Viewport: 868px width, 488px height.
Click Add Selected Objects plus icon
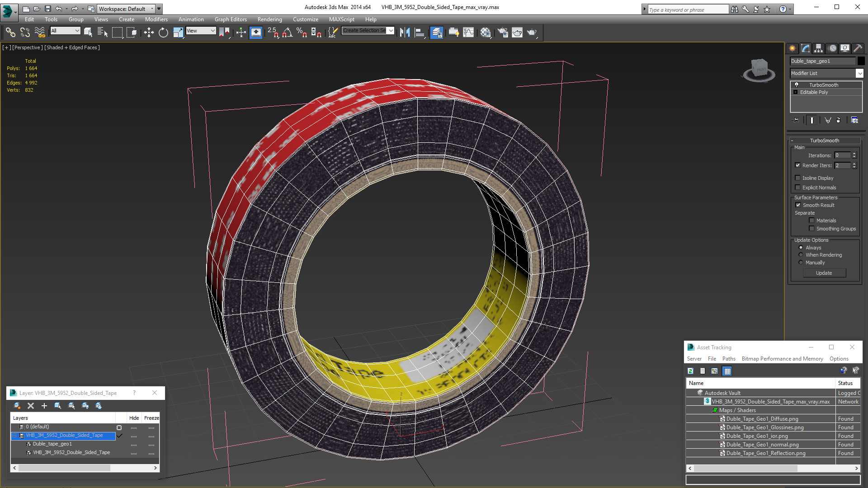(44, 405)
